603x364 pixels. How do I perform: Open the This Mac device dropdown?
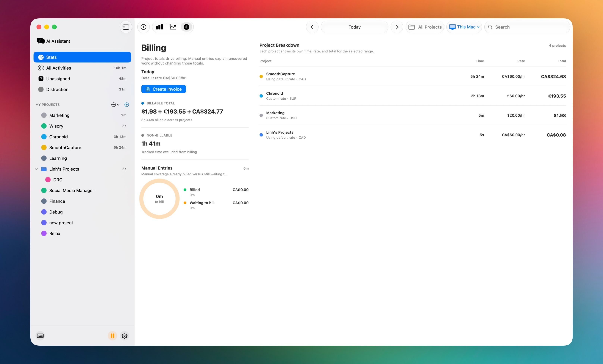click(464, 27)
